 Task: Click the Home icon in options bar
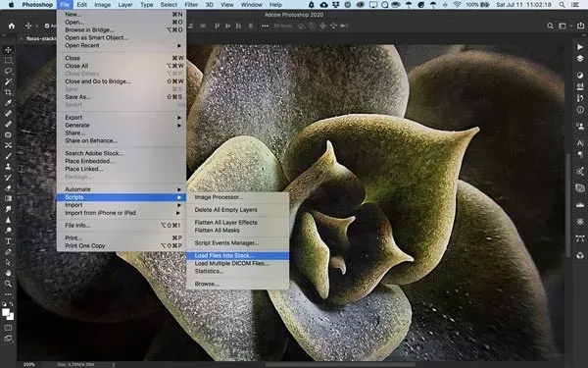12,26
